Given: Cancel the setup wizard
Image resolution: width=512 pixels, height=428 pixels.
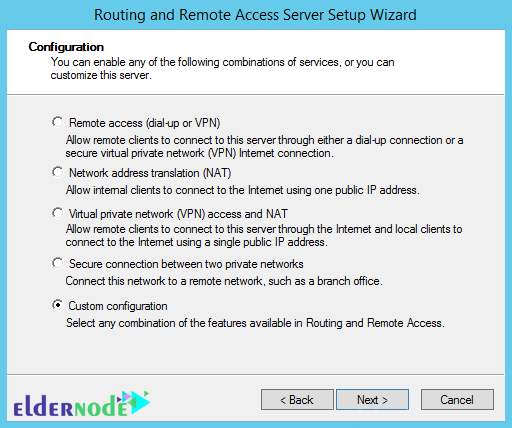Looking at the screenshot, I should (x=457, y=399).
